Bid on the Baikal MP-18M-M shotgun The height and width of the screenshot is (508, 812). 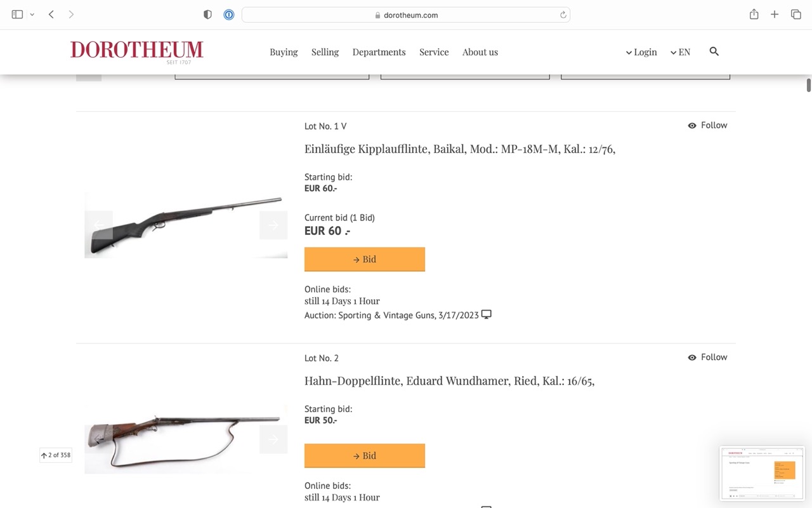(365, 259)
